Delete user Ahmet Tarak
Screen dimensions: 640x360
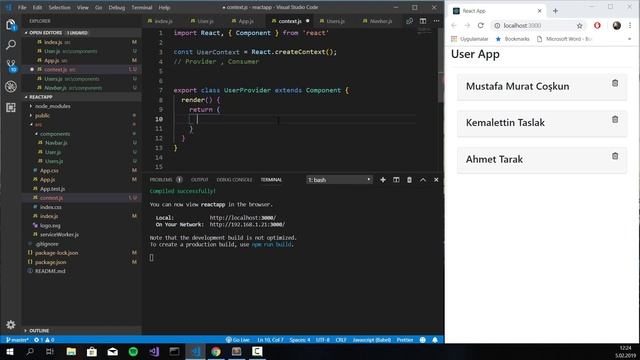click(x=615, y=156)
